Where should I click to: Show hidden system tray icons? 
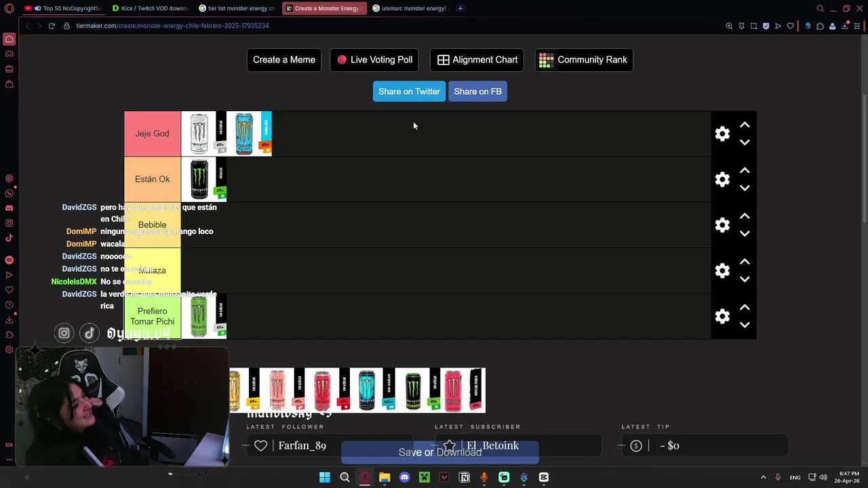coord(763,477)
